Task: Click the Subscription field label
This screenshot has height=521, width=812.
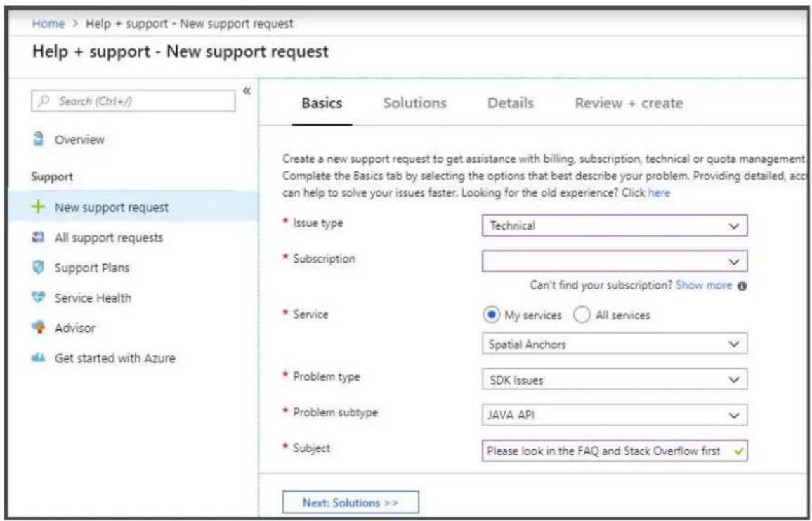Action: click(325, 259)
